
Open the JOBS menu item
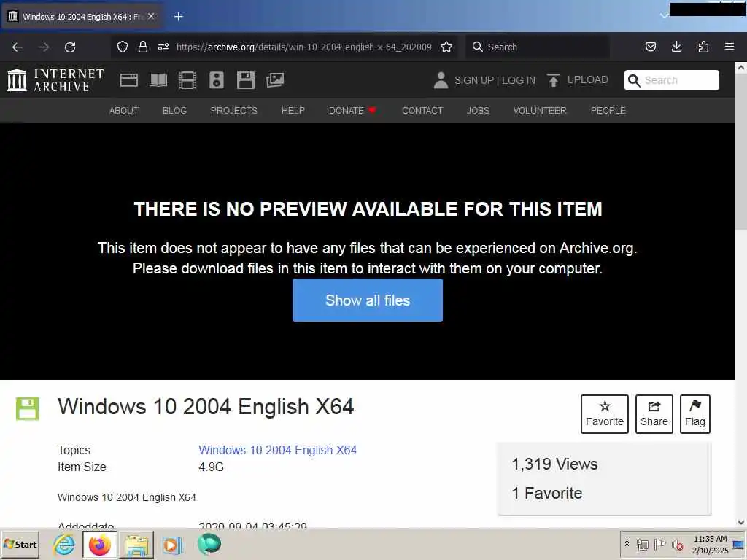point(478,111)
